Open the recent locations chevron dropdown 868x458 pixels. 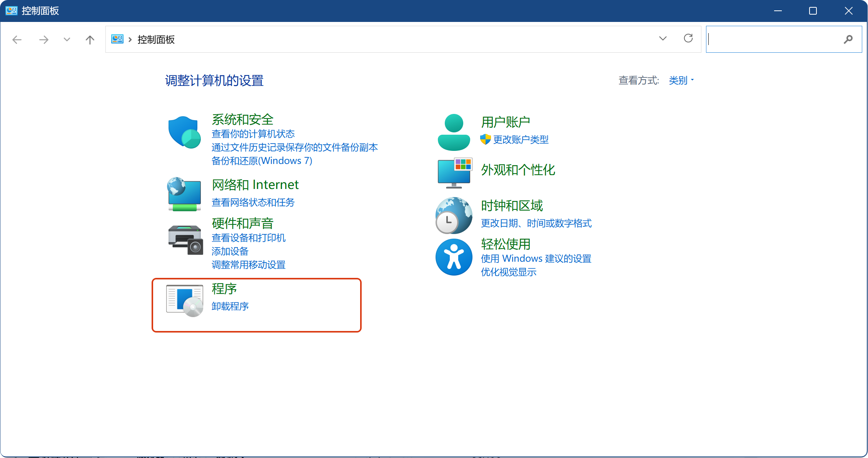(x=67, y=39)
